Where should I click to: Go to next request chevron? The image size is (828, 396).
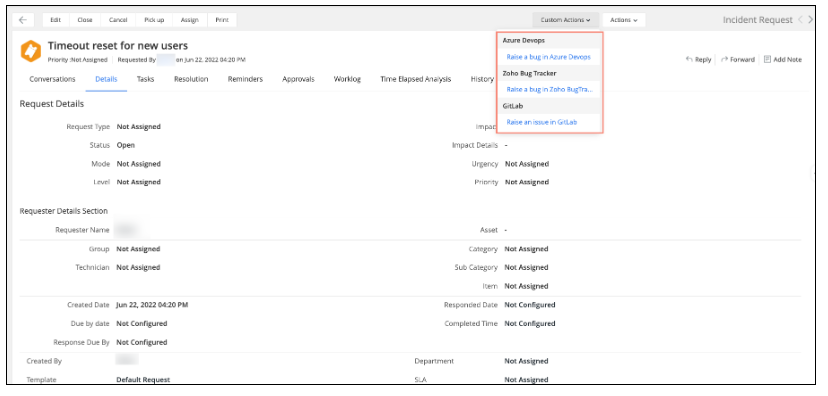tap(811, 20)
